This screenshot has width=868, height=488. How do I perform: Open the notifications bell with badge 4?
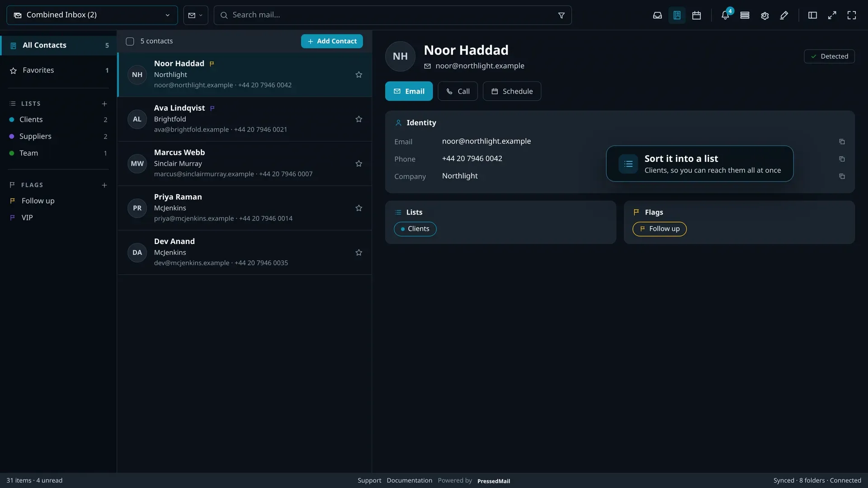tap(725, 15)
